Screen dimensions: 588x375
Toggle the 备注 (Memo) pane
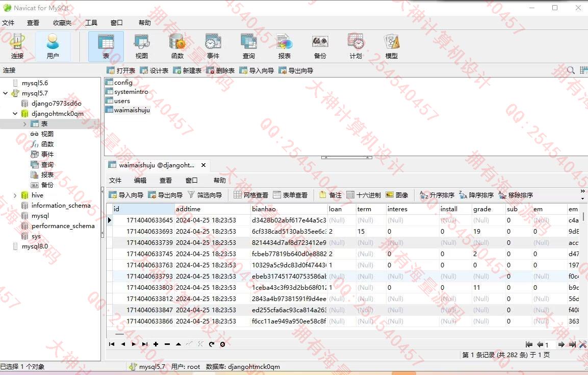[330, 195]
